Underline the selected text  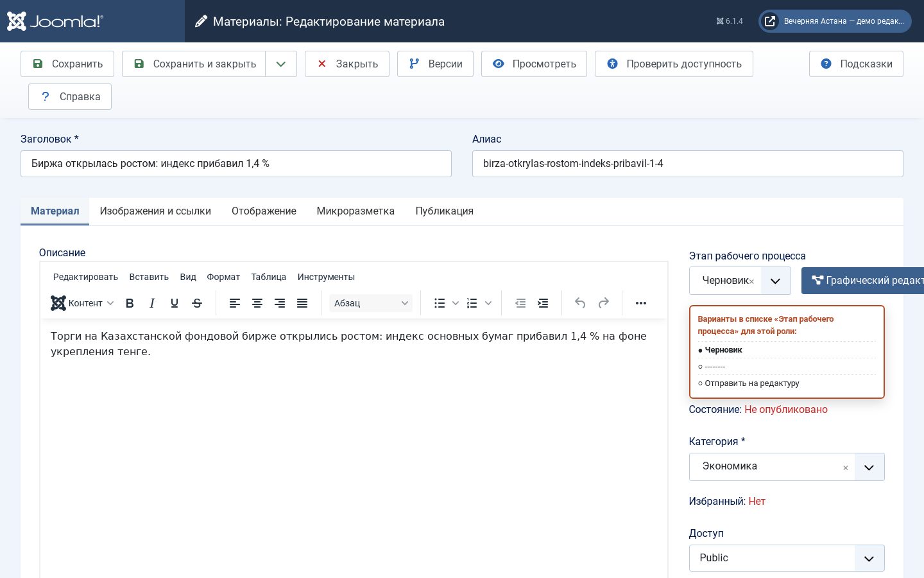175,303
